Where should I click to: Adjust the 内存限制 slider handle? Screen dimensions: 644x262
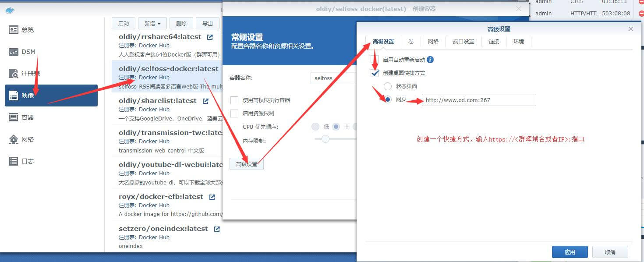[x=325, y=139]
